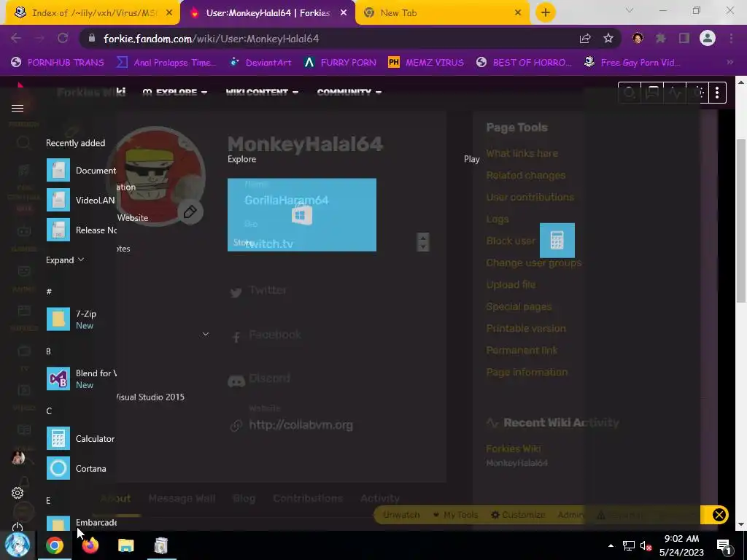
Task: Go back using Chrome's back arrow
Action: point(16,39)
